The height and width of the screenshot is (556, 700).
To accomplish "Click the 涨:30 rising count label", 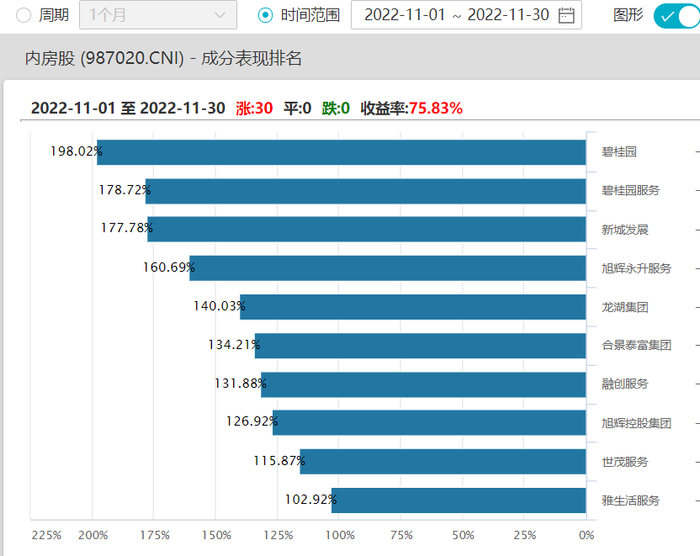I will click(x=254, y=108).
